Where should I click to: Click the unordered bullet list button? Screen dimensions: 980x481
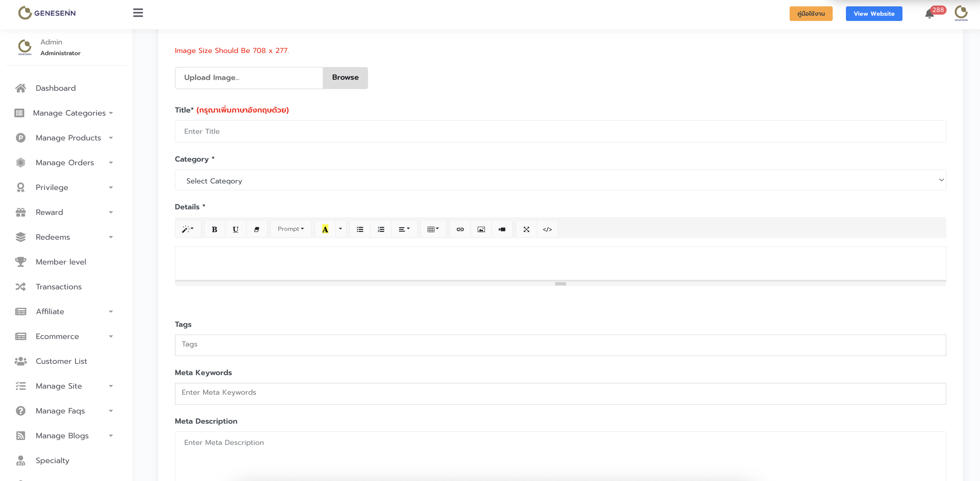(x=359, y=229)
